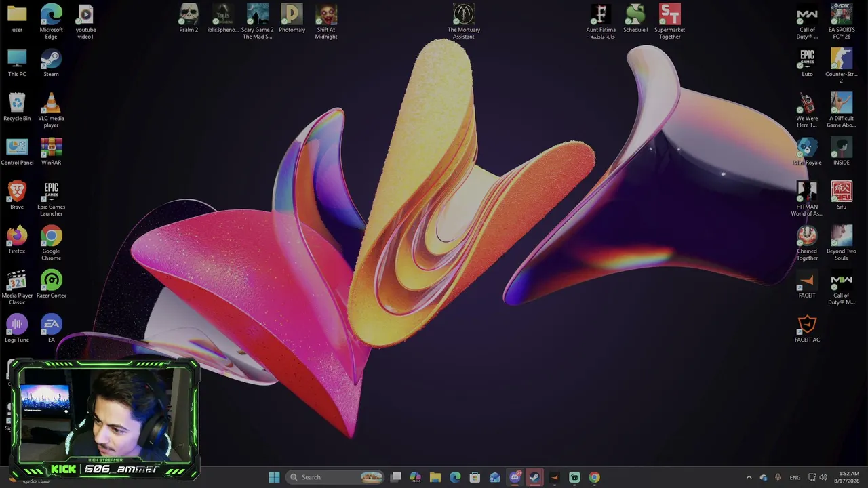Open the user folder on desktop

pos(17,19)
